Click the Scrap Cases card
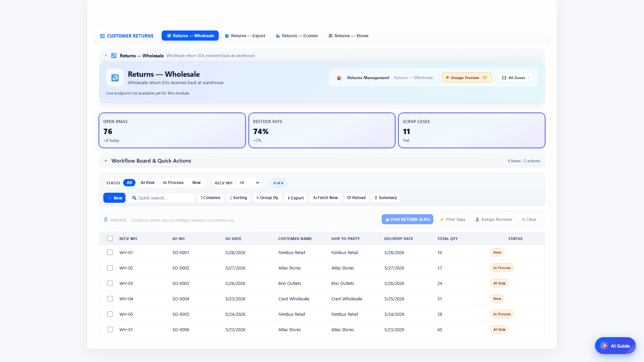 (472, 130)
